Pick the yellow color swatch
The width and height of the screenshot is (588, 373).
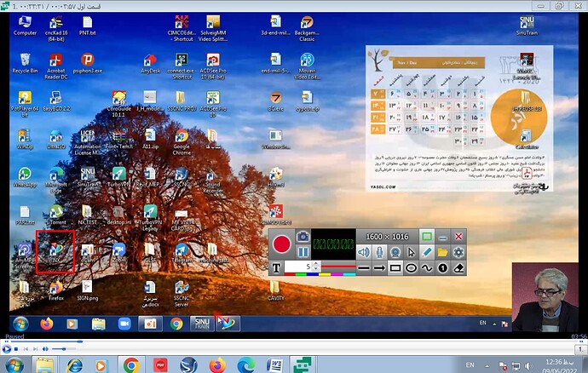coord(326,274)
